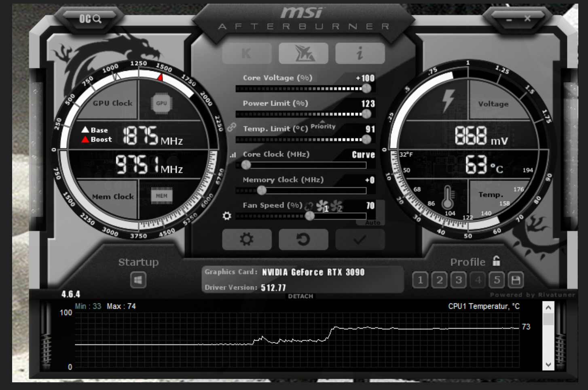
Task: Click the lightning bolt voltage icon
Action: tap(448, 100)
